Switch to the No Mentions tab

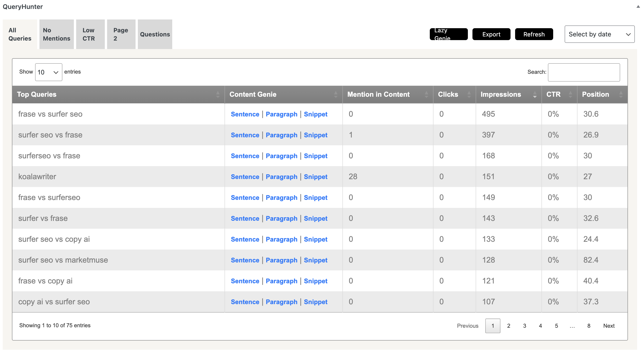56,34
